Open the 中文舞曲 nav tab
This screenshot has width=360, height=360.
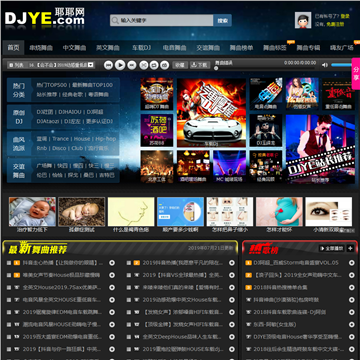[x=74, y=48]
